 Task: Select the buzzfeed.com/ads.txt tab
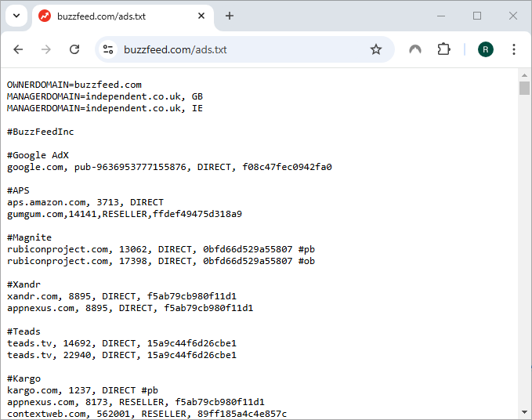pyautogui.click(x=123, y=16)
